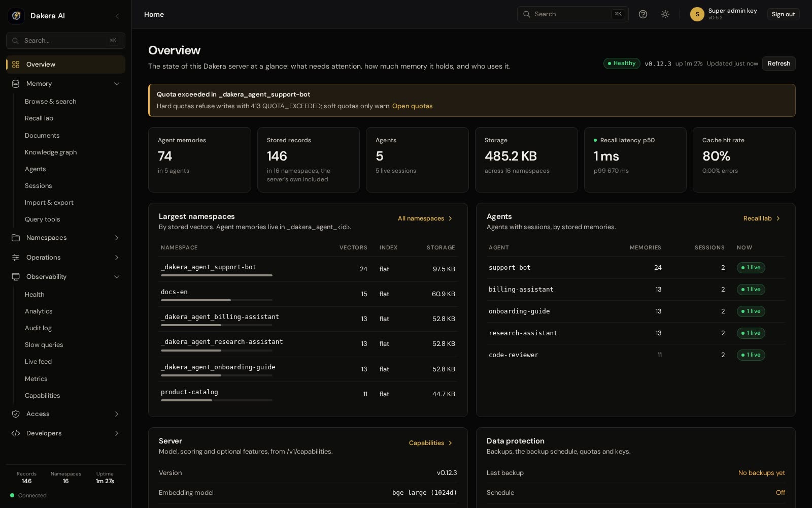812x508 pixels.
Task: Collapse the sidebar with the arrow icon
Action: click(x=117, y=16)
